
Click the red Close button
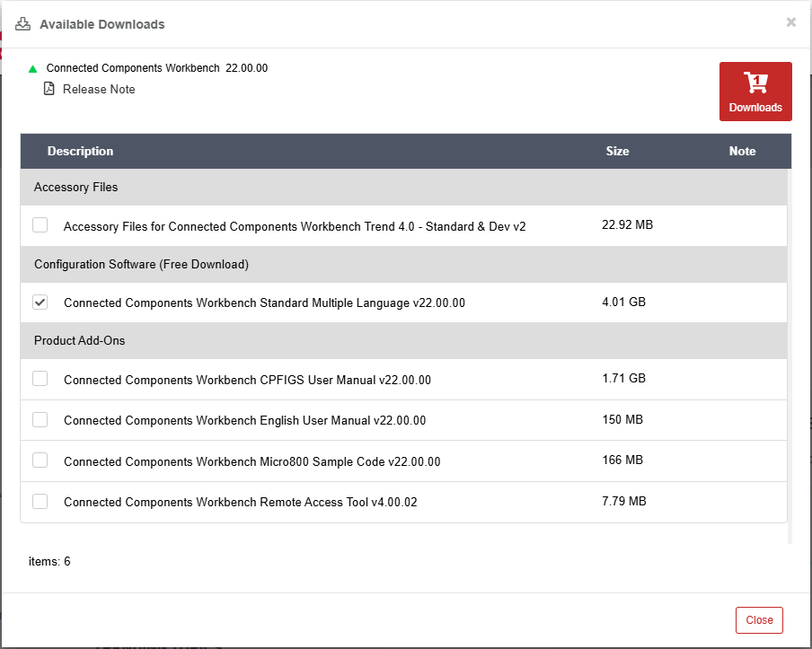pos(759,620)
